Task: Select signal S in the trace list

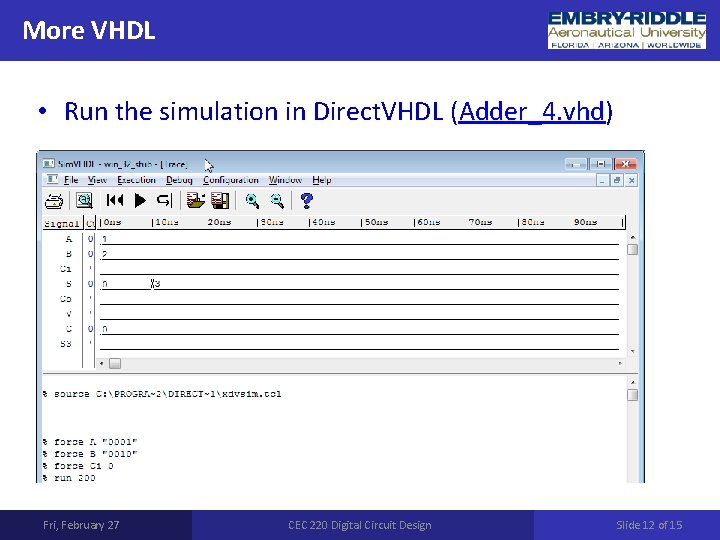Action: tap(68, 284)
